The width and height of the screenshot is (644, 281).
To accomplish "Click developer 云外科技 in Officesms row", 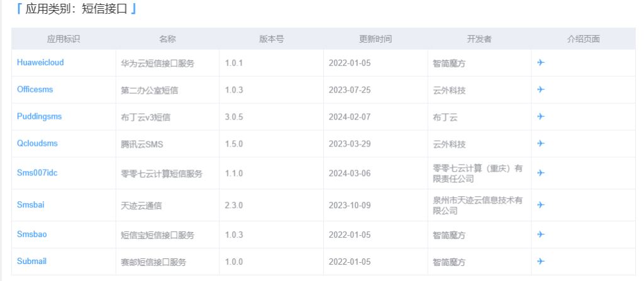I will [449, 91].
